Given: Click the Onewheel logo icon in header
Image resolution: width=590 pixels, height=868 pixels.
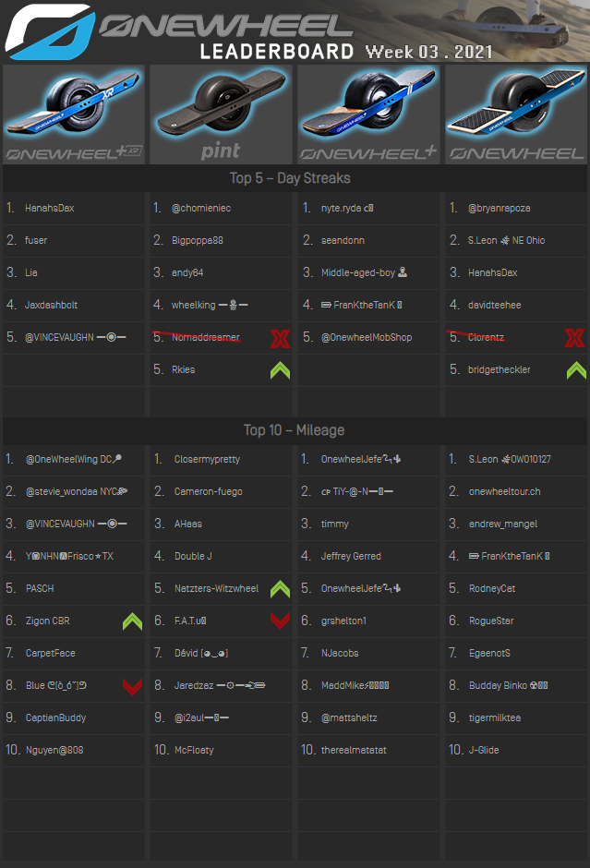Looking at the screenshot, I should (x=48, y=30).
